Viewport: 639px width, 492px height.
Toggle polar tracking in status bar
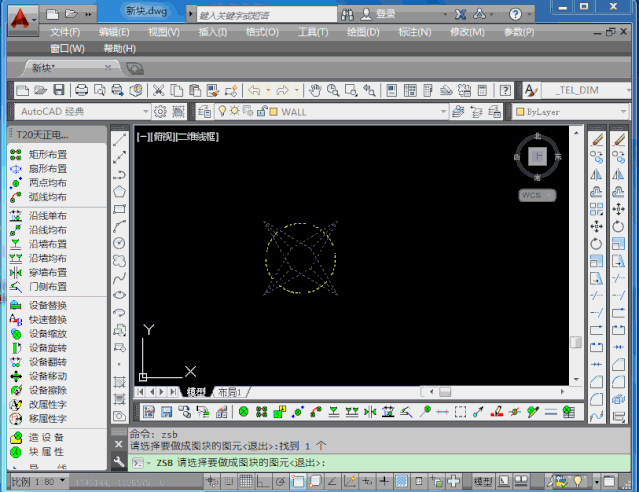pyautogui.click(x=280, y=481)
